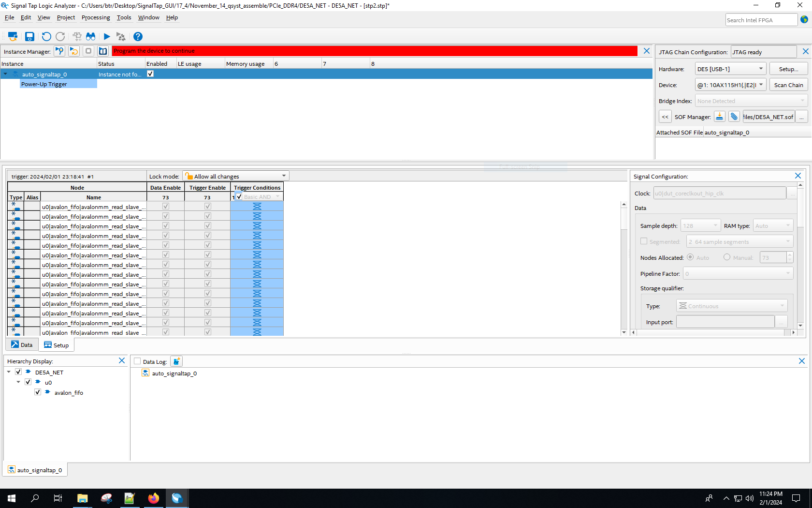Click the Stop Analysis icon
This screenshot has height=508, width=812.
tap(88, 51)
